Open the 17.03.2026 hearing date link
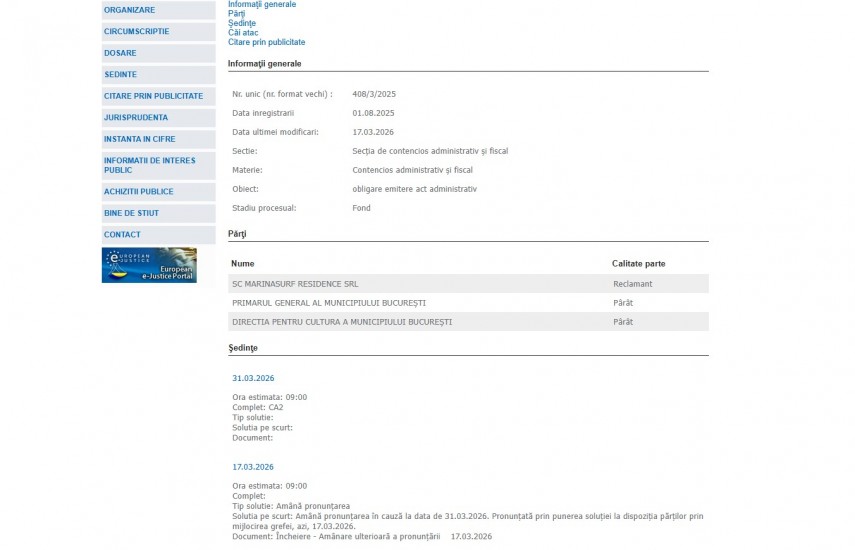 click(x=253, y=467)
